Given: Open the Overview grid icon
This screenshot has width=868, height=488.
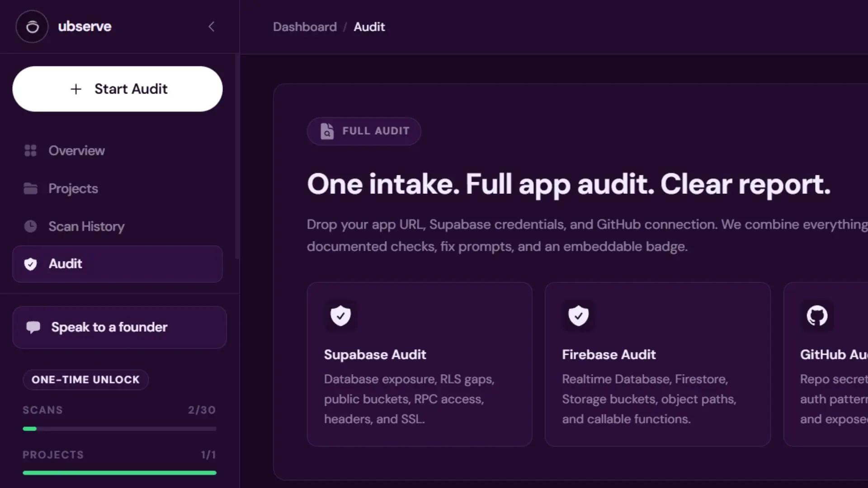Looking at the screenshot, I should [x=30, y=150].
